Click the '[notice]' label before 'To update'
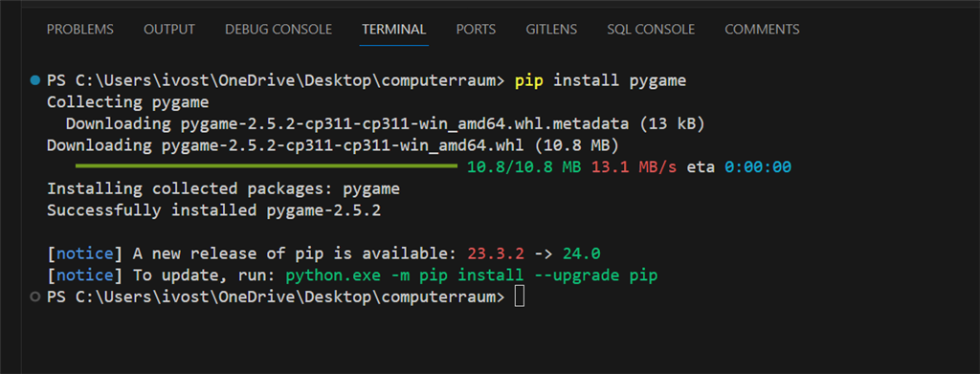The image size is (980, 374). (x=85, y=275)
